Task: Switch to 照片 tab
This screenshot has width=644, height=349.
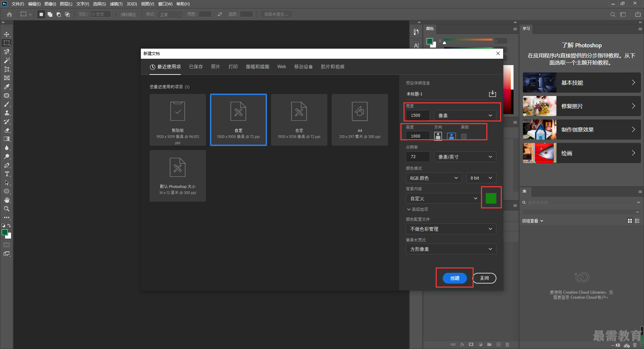Action: click(215, 67)
